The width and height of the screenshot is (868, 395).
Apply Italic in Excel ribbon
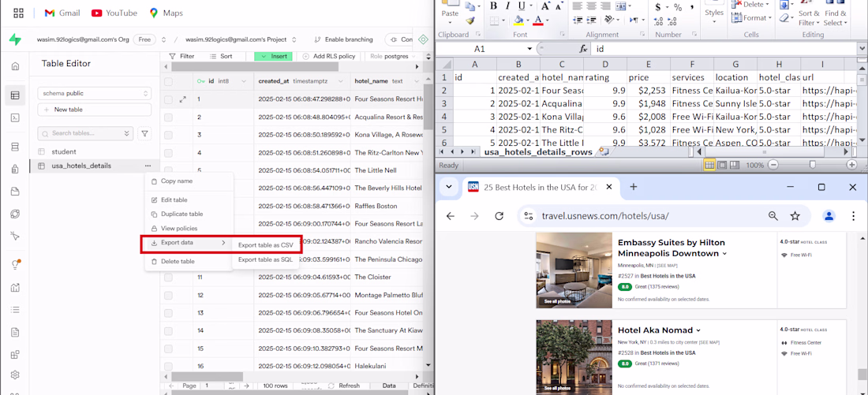tap(507, 6)
